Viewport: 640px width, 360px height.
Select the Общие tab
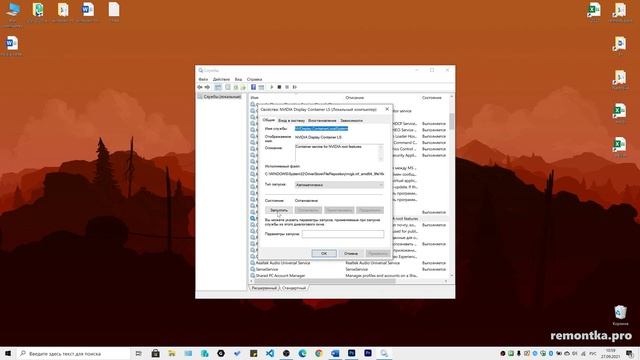click(269, 120)
